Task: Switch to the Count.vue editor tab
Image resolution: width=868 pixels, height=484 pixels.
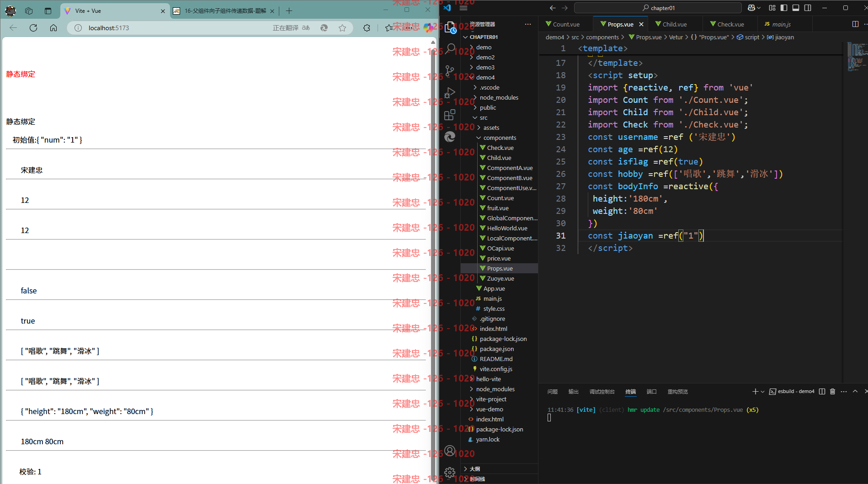Action: click(565, 24)
